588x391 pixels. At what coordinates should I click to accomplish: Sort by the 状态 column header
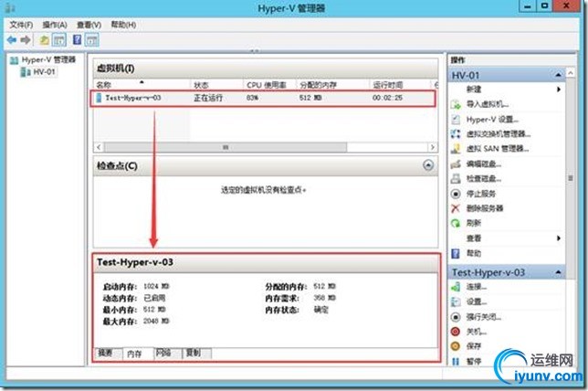click(216, 85)
